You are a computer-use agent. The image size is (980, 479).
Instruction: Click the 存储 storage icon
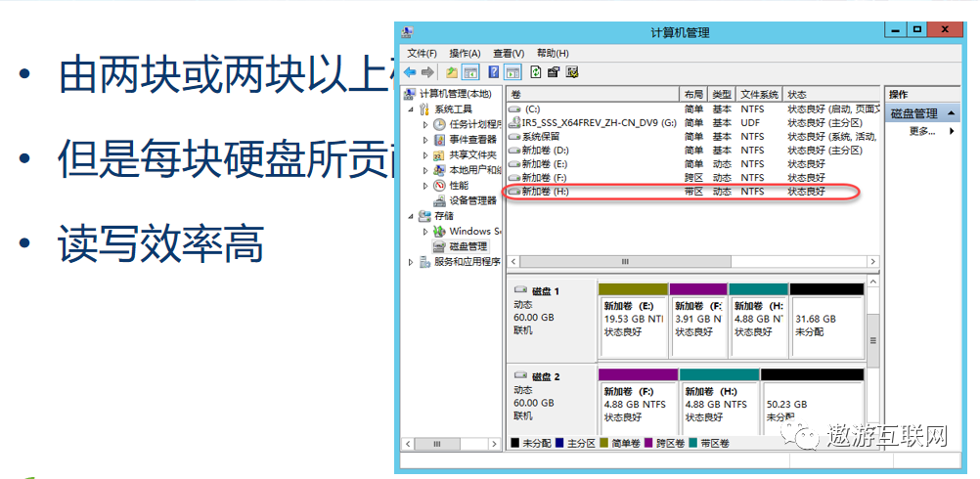tap(425, 216)
